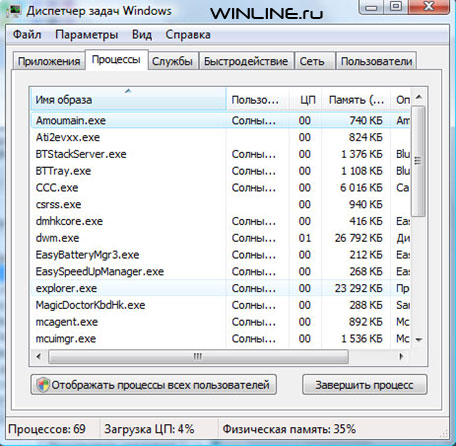Select the Процессы tab
The height and width of the screenshot is (446, 456).
116,60
